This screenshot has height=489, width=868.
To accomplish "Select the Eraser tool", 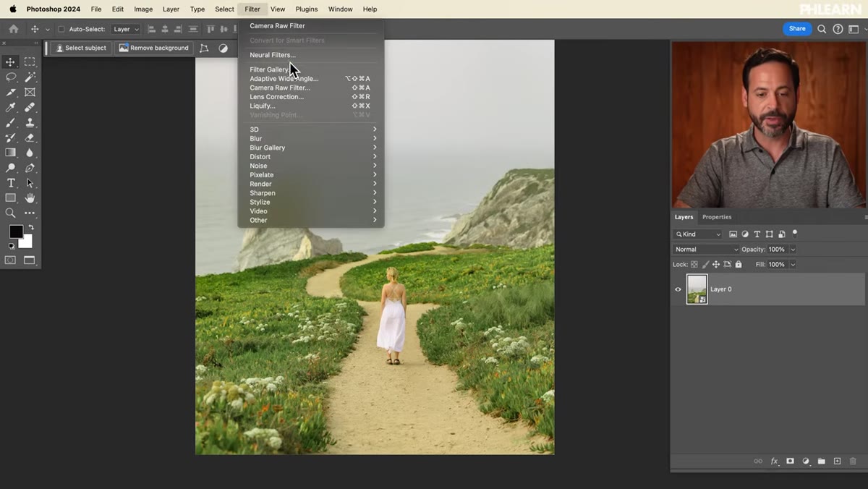I will coord(30,137).
